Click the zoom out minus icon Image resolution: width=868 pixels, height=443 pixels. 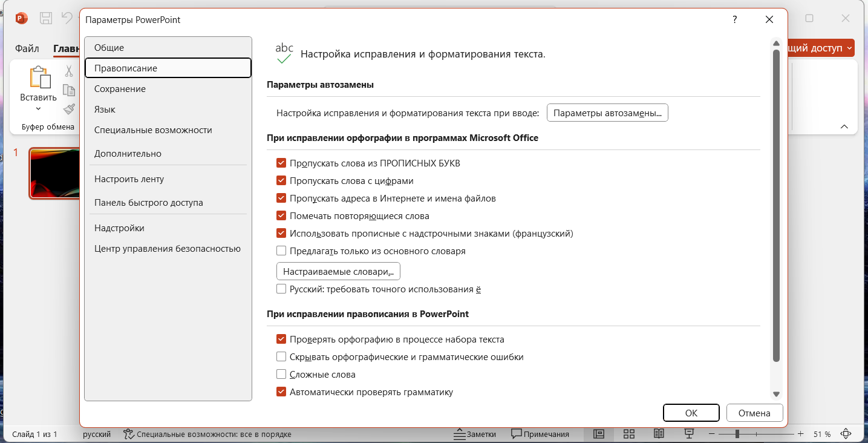coord(711,434)
